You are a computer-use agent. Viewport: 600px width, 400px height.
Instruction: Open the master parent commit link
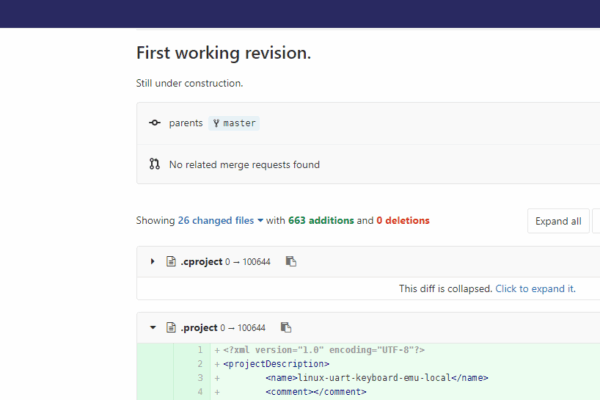pos(234,123)
